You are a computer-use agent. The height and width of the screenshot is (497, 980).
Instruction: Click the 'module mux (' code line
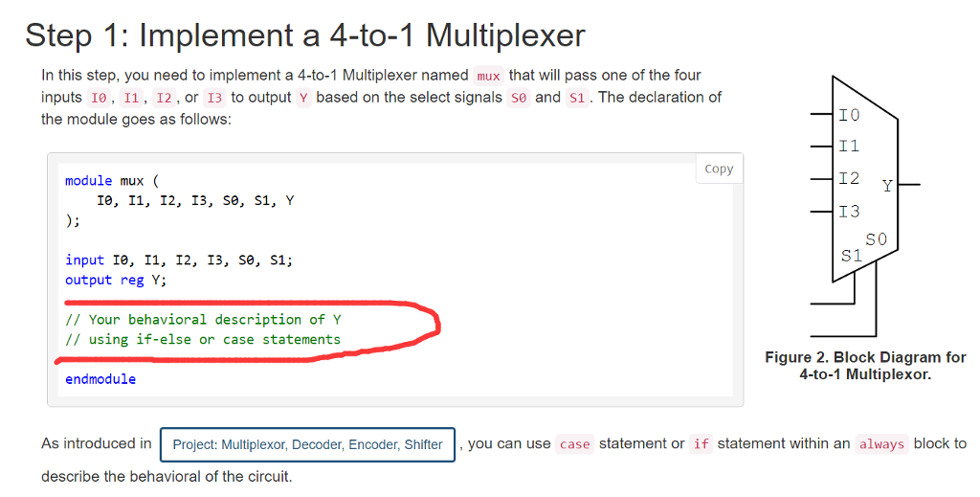click(112, 181)
